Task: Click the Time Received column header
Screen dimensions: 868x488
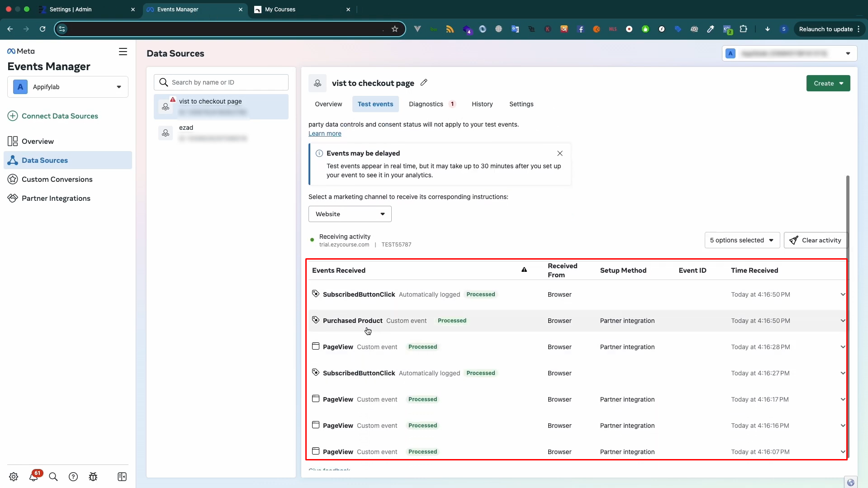Action: [754, 270]
